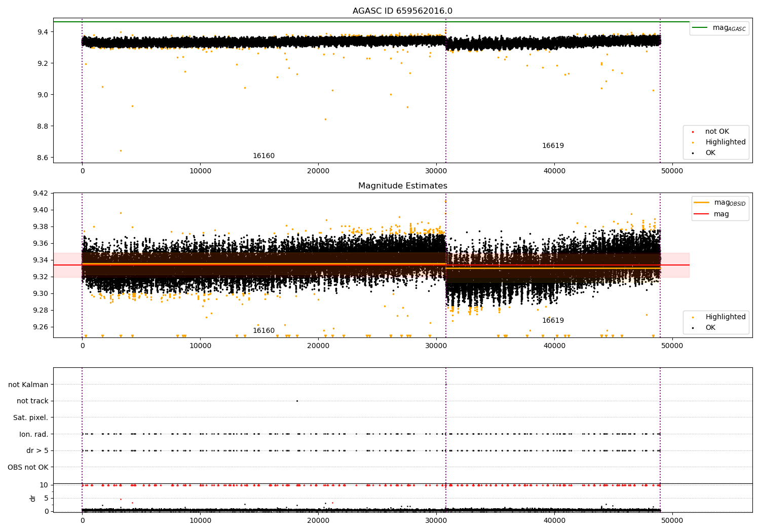Screen dimensions: 760x532
Task: Click the "Magnitude Estimates" subplot title
Action: pos(402,186)
